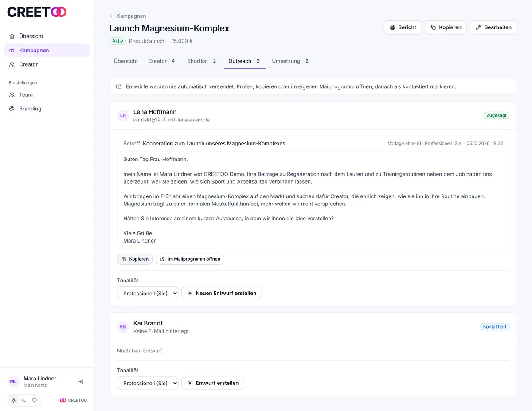
Task: Copy Lena Hoffmann's email draft
Action: point(135,259)
